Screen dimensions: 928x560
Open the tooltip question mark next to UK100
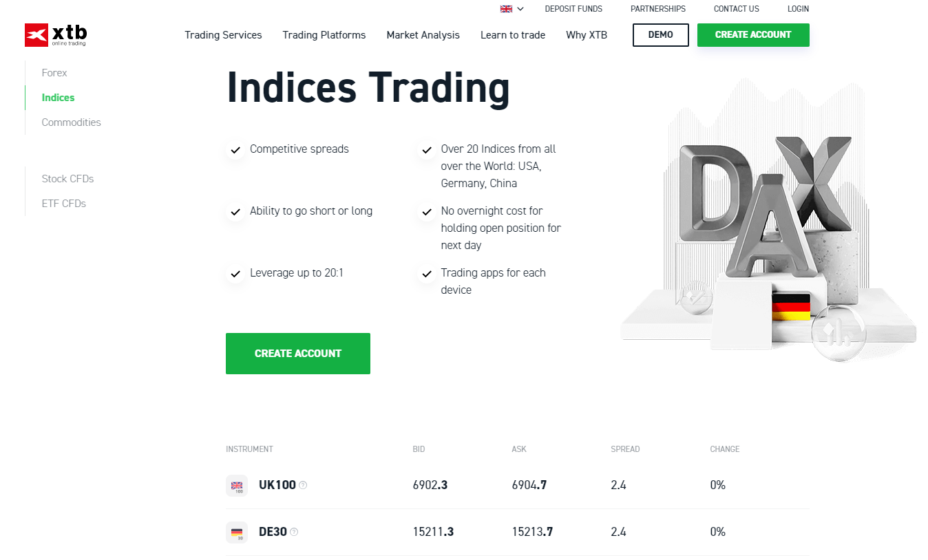304,485
